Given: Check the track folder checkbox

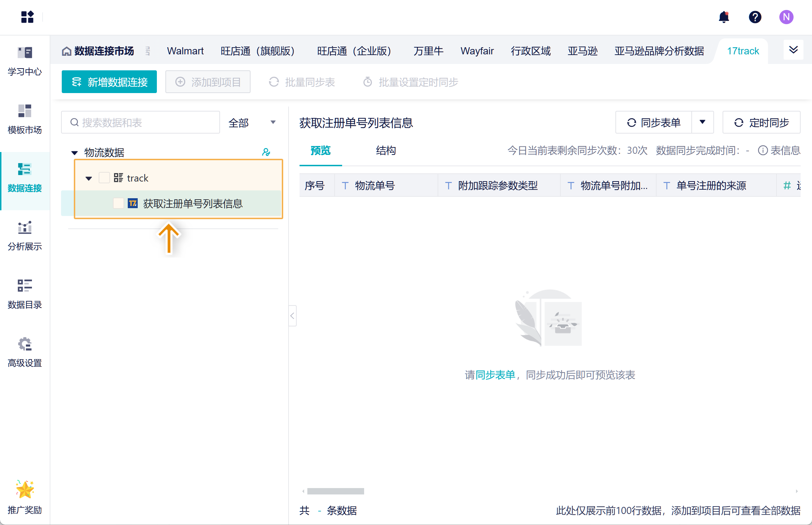Looking at the screenshot, I should pos(104,178).
